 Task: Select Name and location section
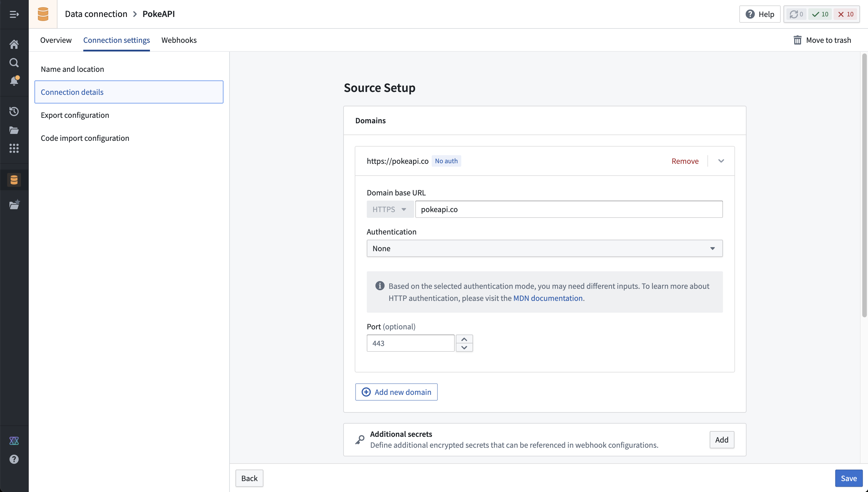129,69
